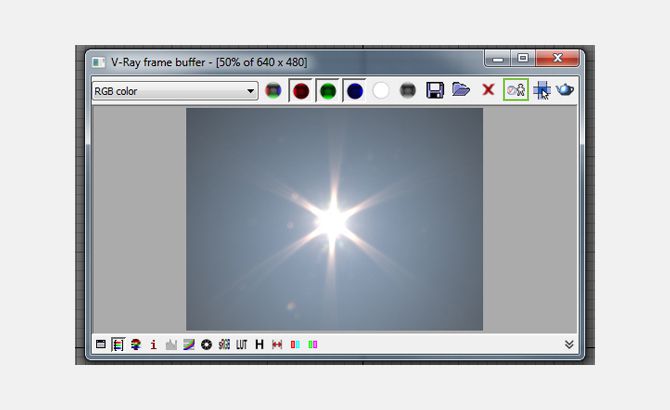This screenshot has height=410, width=670.
Task: Click red double-arrow compare icon
Action: point(277,344)
